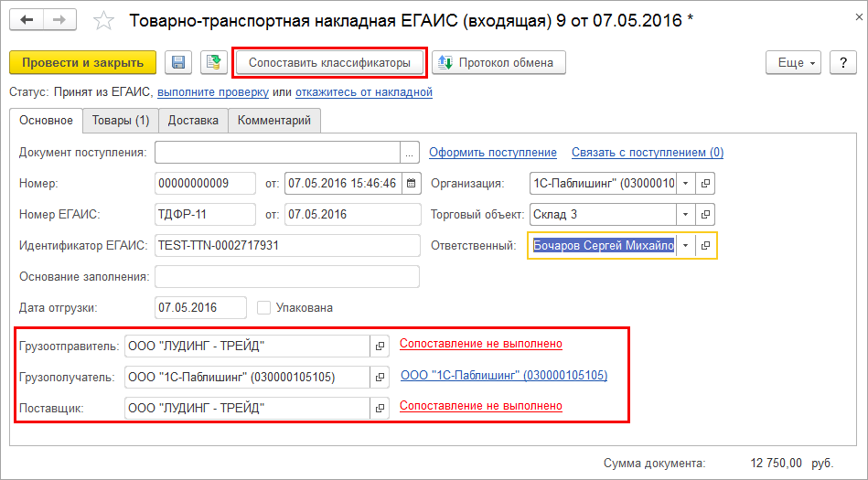This screenshot has height=480, width=868.
Task: Click the Номер field 00000000009
Action: [x=206, y=183]
